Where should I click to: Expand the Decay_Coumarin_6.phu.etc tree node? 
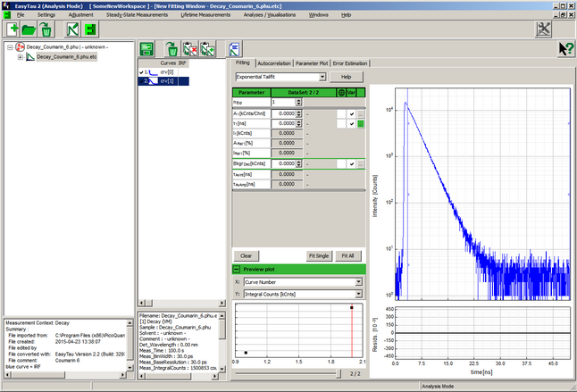pyautogui.click(x=21, y=56)
